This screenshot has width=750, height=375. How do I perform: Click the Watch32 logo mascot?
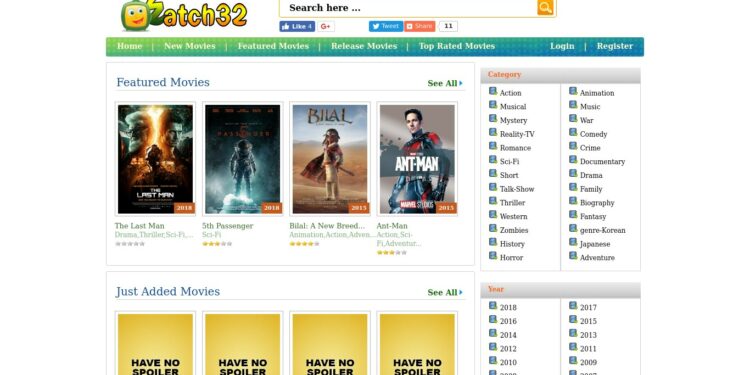135,16
